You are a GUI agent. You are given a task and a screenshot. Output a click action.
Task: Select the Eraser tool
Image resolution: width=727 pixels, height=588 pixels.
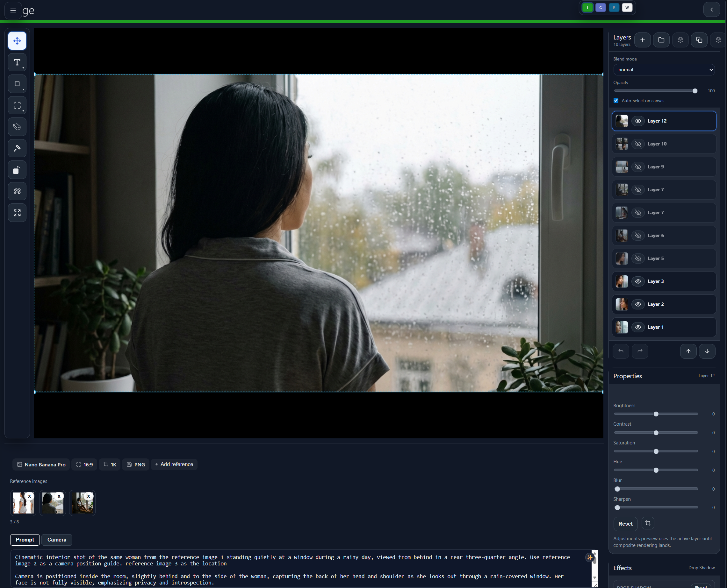(17, 127)
